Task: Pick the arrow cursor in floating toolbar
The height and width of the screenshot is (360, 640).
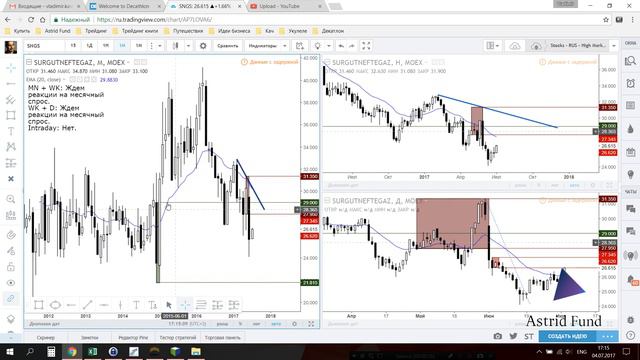Action: click(169, 305)
